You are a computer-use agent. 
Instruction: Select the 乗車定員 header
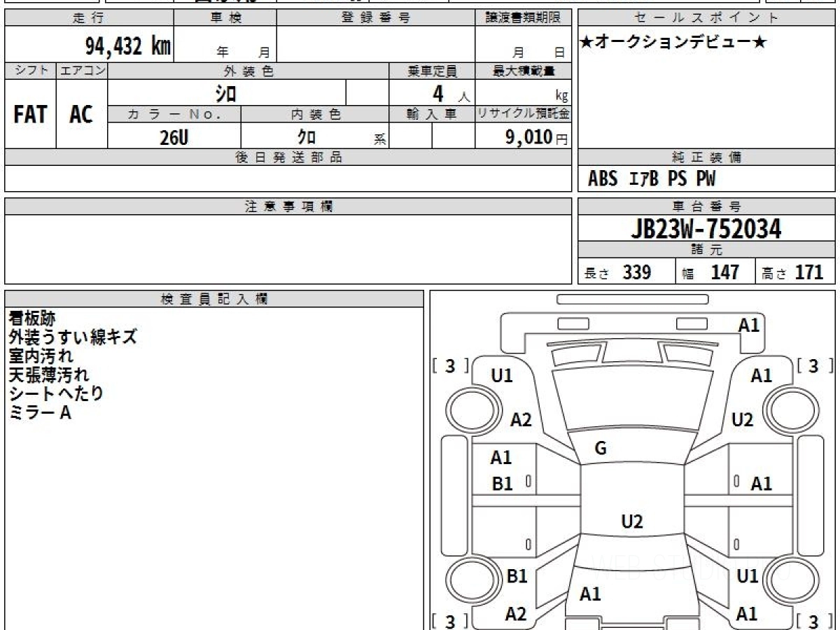tap(432, 71)
